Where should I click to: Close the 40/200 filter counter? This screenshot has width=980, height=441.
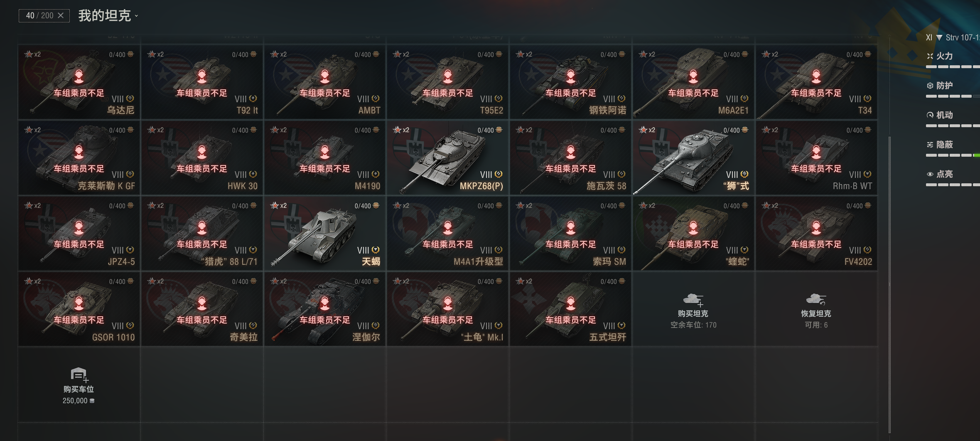click(61, 15)
